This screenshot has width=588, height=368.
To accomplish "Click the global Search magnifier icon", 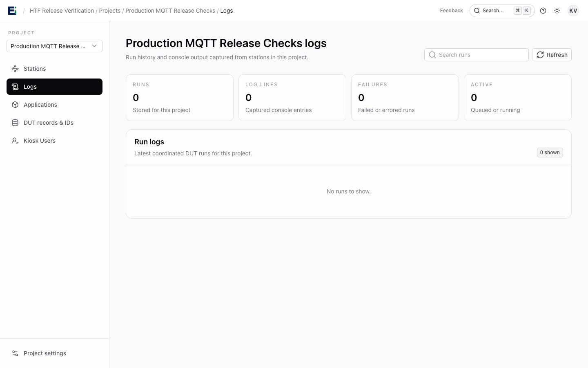I will point(477,11).
